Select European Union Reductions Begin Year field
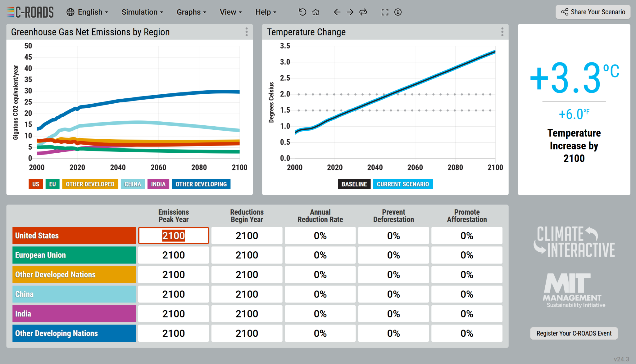Screen dimensions: 636x364 247,255
